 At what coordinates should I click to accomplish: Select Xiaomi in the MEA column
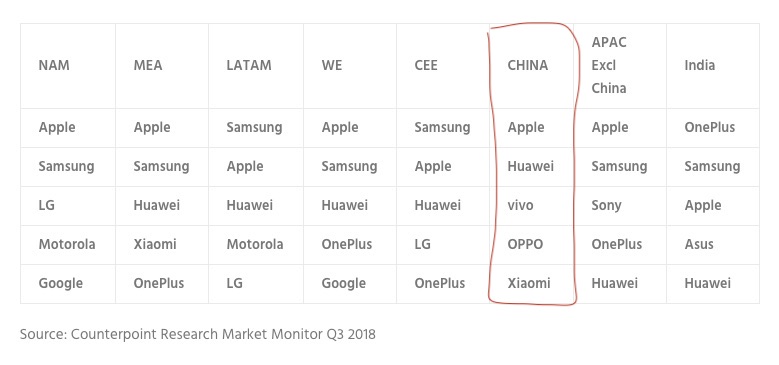155,244
